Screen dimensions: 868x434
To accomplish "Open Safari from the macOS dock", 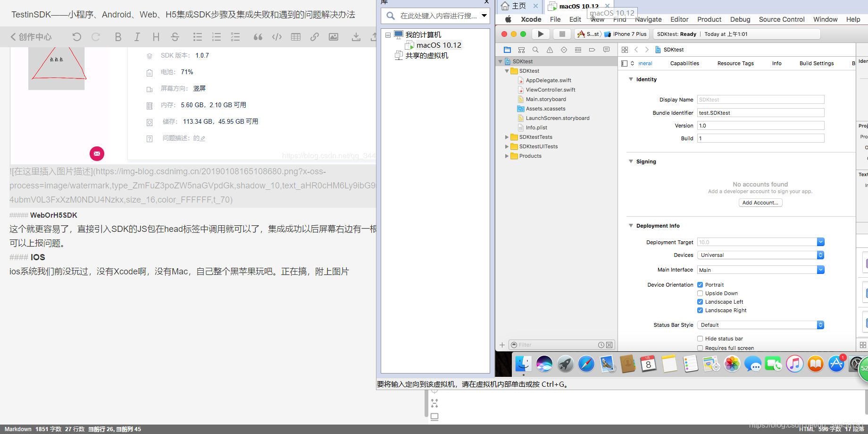I will pos(586,364).
